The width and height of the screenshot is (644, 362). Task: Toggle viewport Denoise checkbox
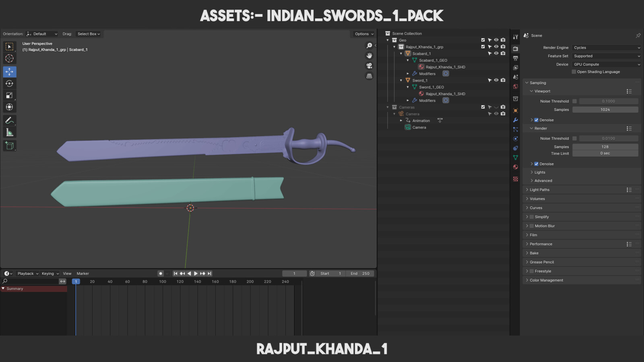click(x=536, y=120)
